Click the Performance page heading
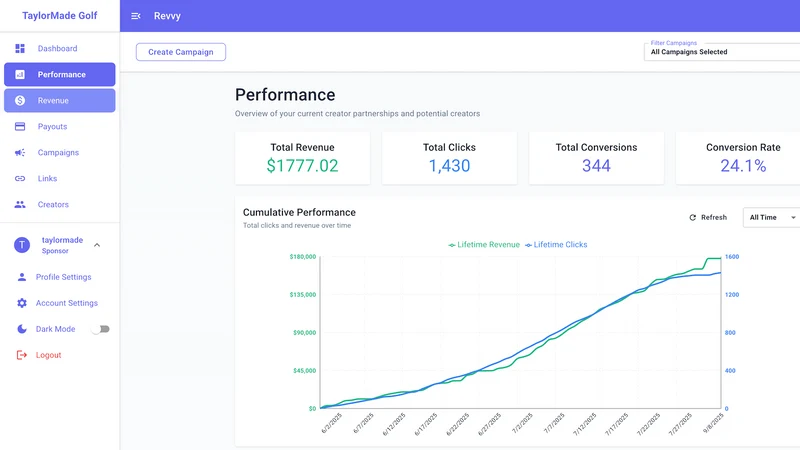Screen dimensions: 800x450 285,95
